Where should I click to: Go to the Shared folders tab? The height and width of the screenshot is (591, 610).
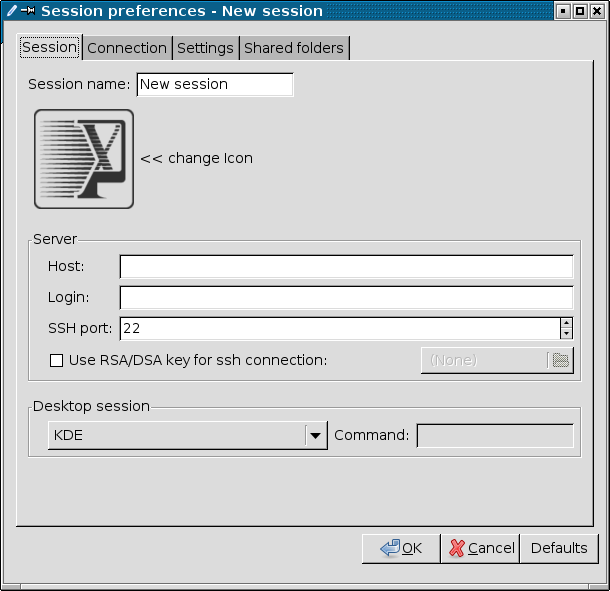pos(294,48)
